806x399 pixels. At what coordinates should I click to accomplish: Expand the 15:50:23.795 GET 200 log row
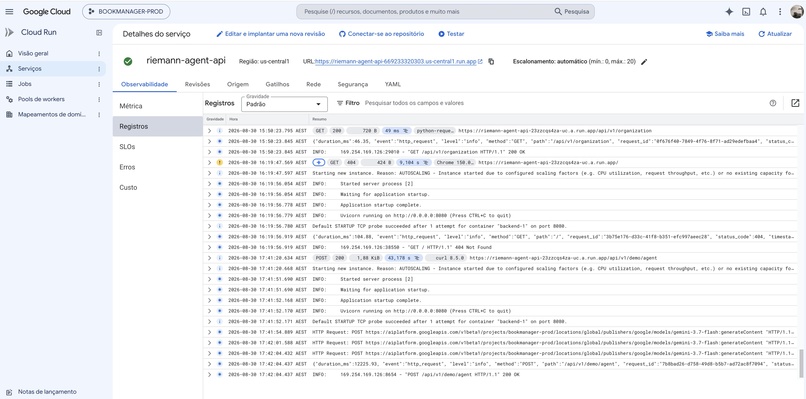209,131
